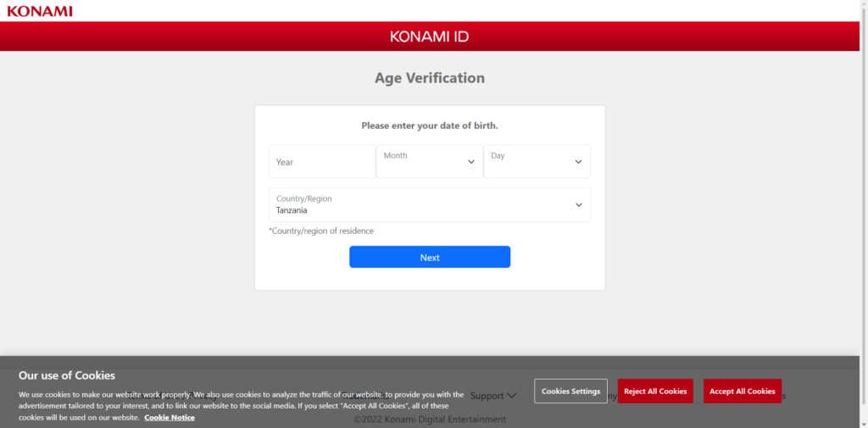This screenshot has height=428, width=868.
Task: Accept All Cookies
Action: pos(743,391)
